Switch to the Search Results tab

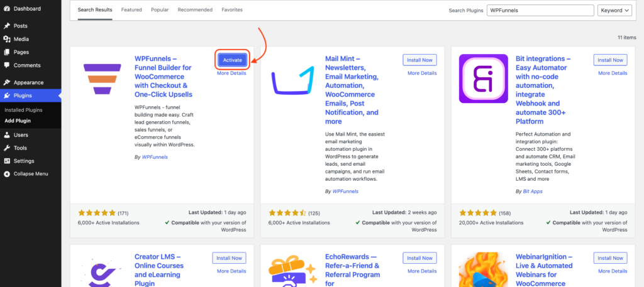95,10
